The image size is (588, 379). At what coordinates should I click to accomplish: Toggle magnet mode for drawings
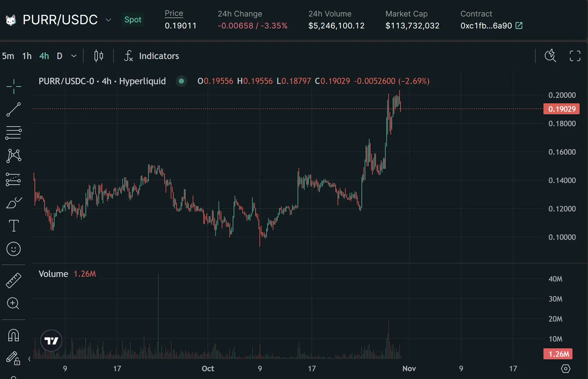point(14,335)
